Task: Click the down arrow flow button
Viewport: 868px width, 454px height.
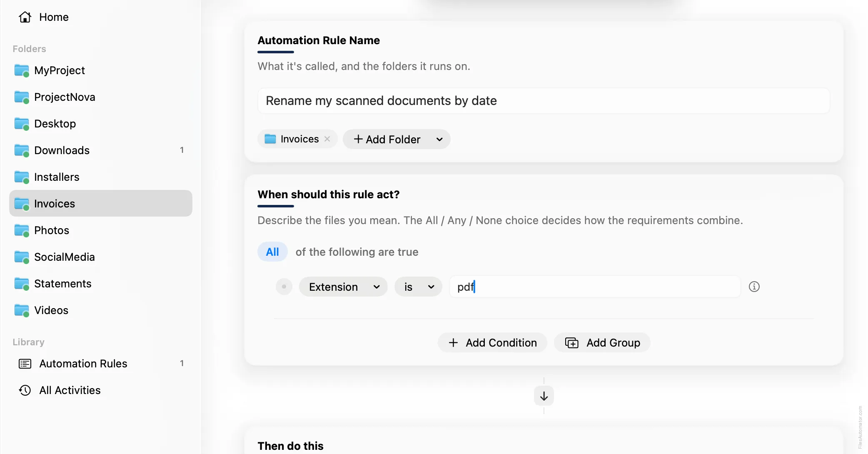Action: click(x=544, y=396)
